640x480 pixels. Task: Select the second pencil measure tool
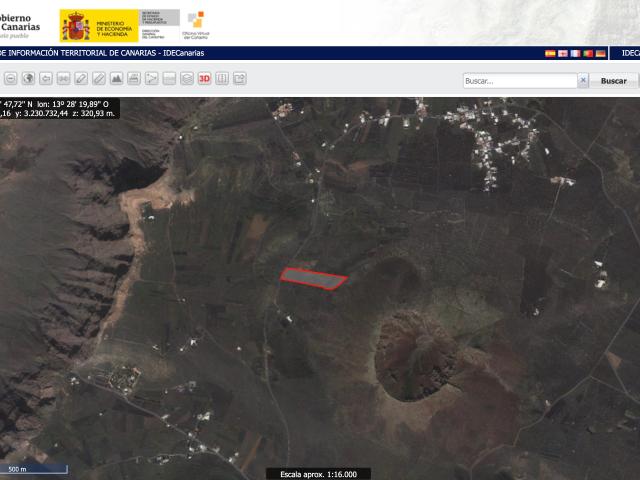(98, 78)
